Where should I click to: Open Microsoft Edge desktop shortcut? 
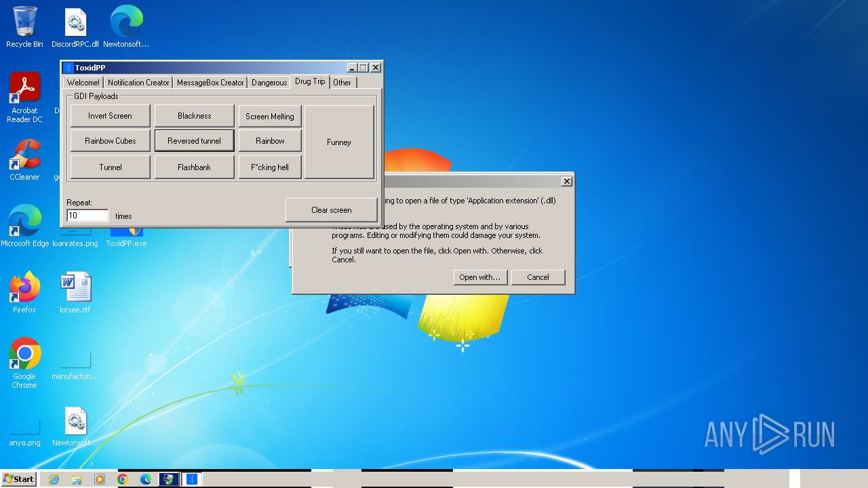(x=24, y=226)
